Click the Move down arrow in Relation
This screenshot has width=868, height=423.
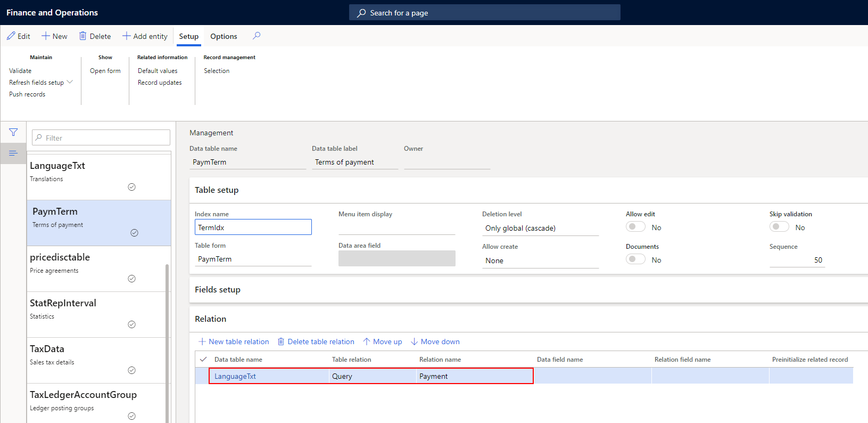pos(415,341)
